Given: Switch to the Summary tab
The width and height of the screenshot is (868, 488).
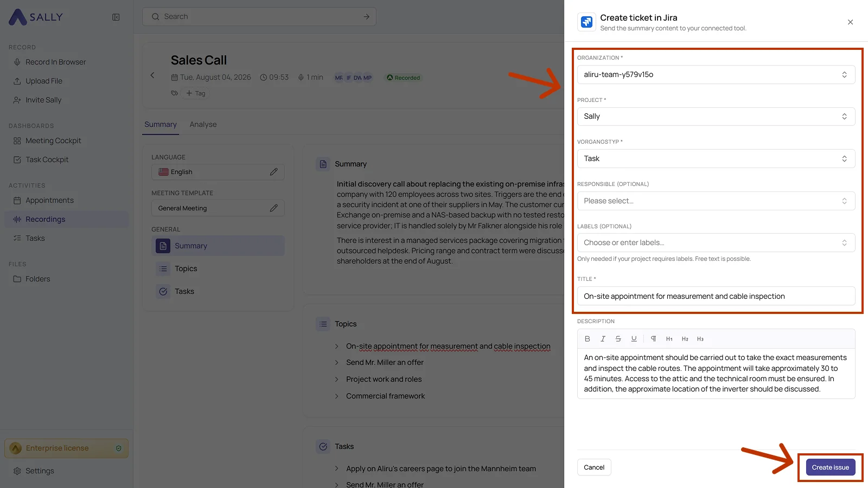Looking at the screenshot, I should (x=161, y=124).
